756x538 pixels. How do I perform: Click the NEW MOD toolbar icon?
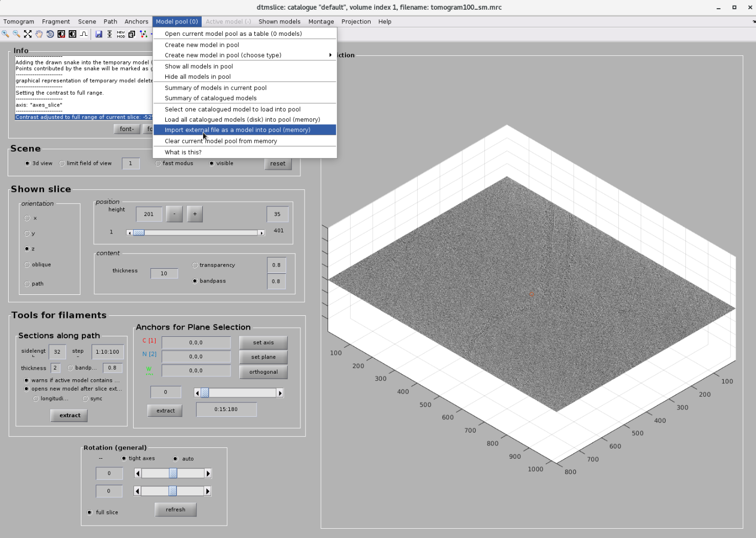point(121,34)
